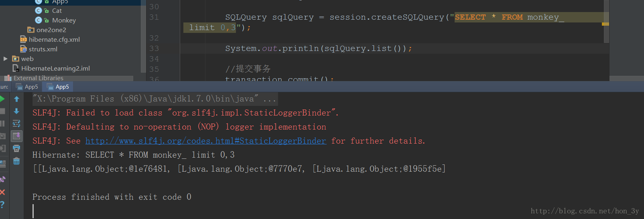Screen dimensions: 644x219
Task: Select HibernateLearning2.iml file
Action: (55, 68)
